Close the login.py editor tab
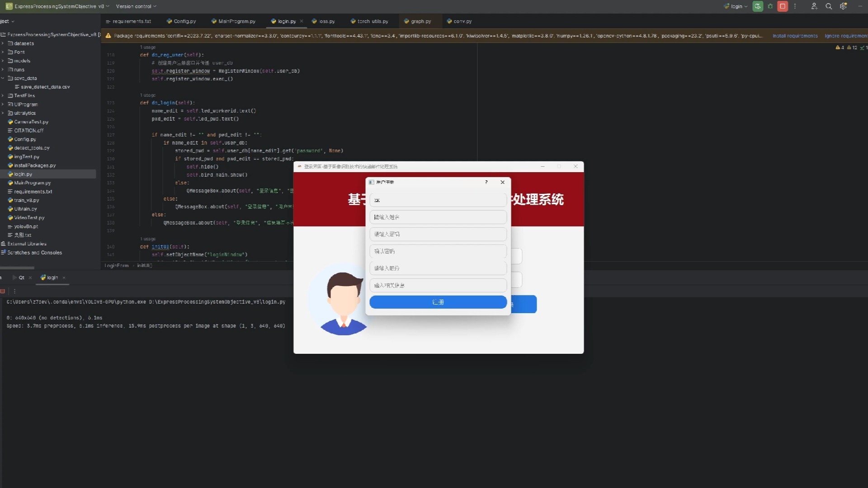 click(x=302, y=21)
